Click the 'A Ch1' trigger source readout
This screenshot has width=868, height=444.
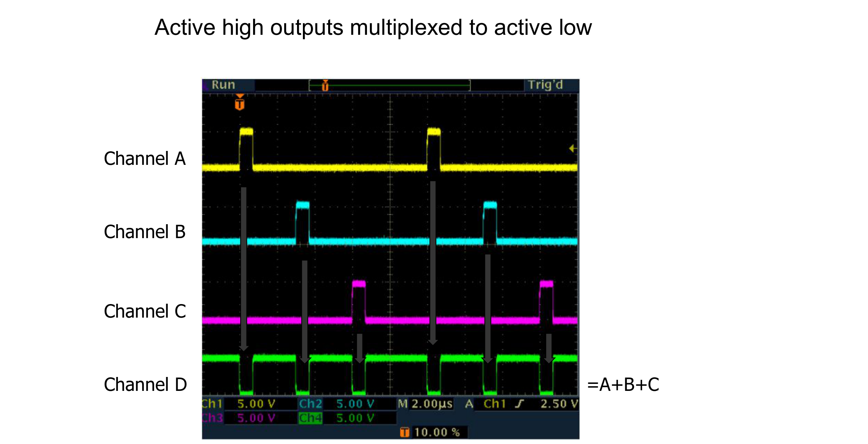(485, 404)
